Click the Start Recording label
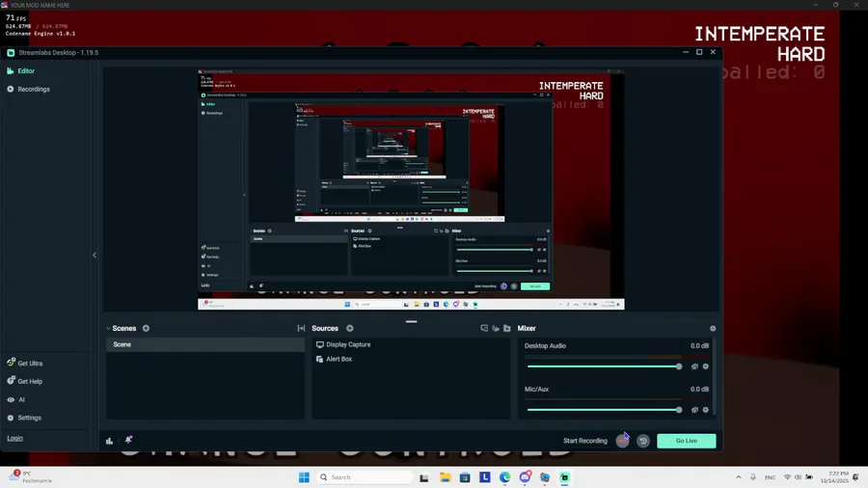 pyautogui.click(x=585, y=441)
